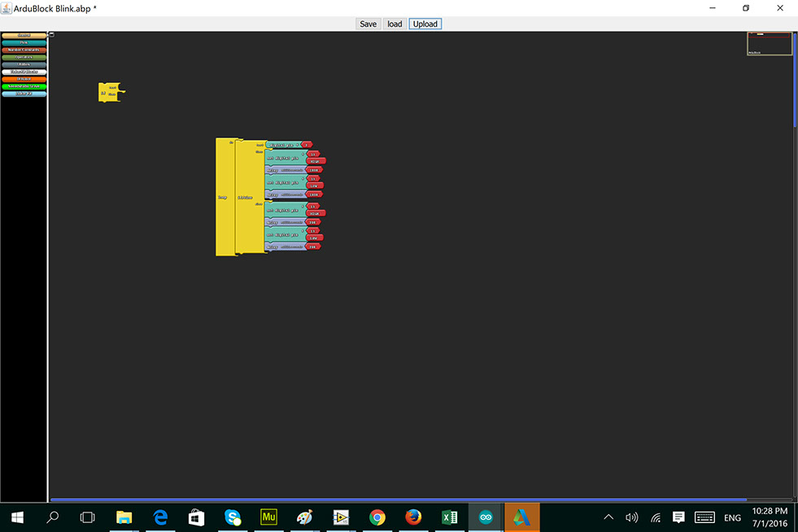Launch Google Chrome from taskbar
Viewport: 798px width, 532px height.
[377, 517]
